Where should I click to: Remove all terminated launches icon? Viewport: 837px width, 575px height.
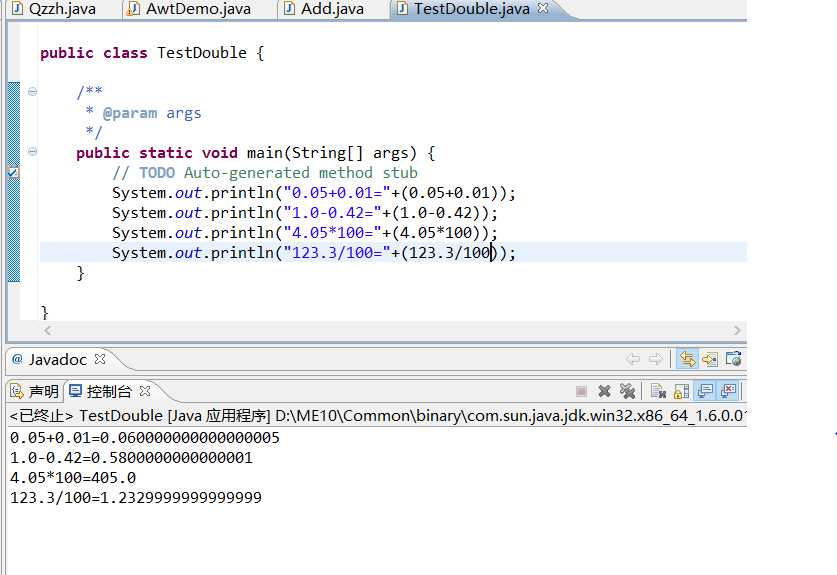[627, 392]
